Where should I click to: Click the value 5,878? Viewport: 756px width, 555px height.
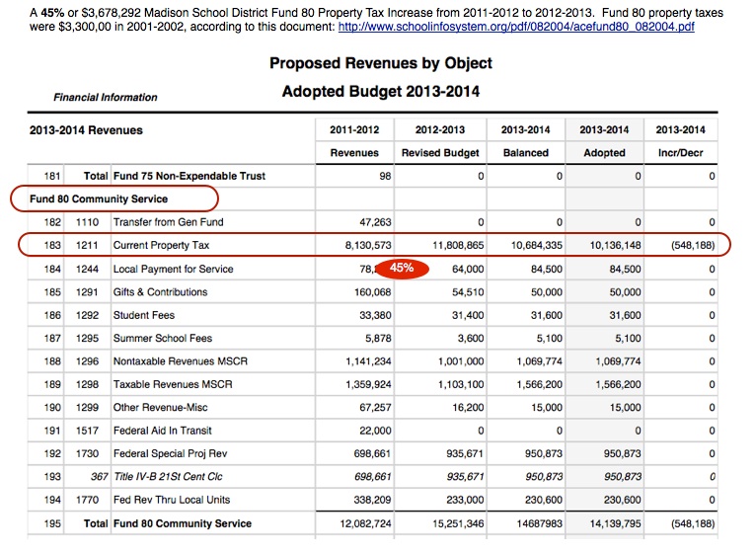point(378,339)
